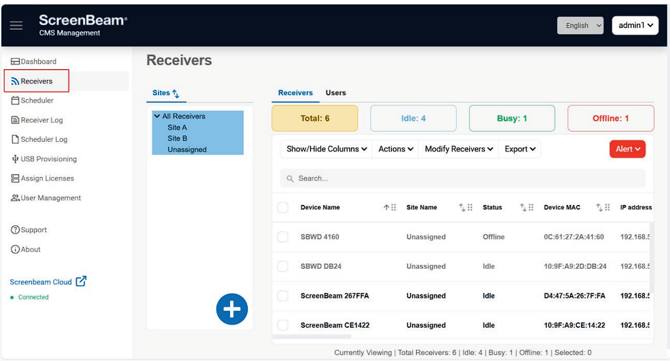
Task: Sort by Device Name arrow icon
Action: tap(386, 208)
